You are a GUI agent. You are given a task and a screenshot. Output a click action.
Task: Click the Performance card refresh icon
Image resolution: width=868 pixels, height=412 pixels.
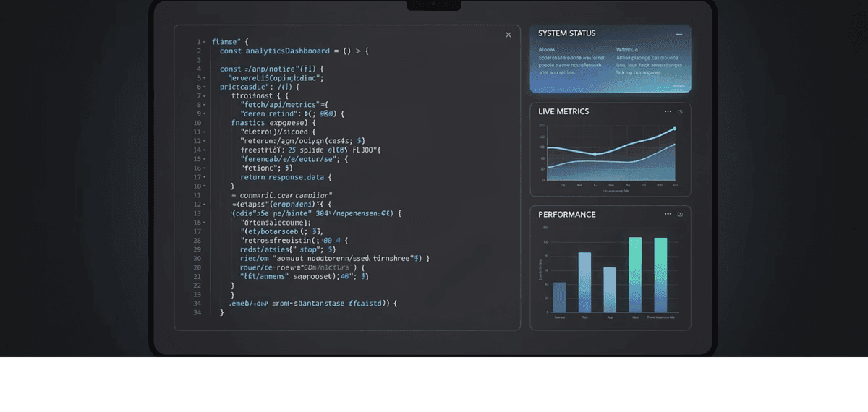(x=680, y=215)
